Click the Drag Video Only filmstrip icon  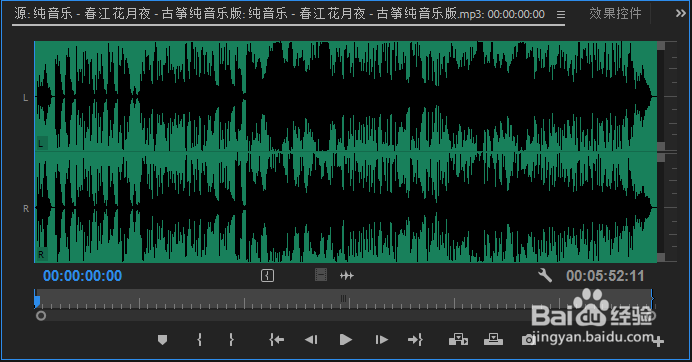coord(321,275)
